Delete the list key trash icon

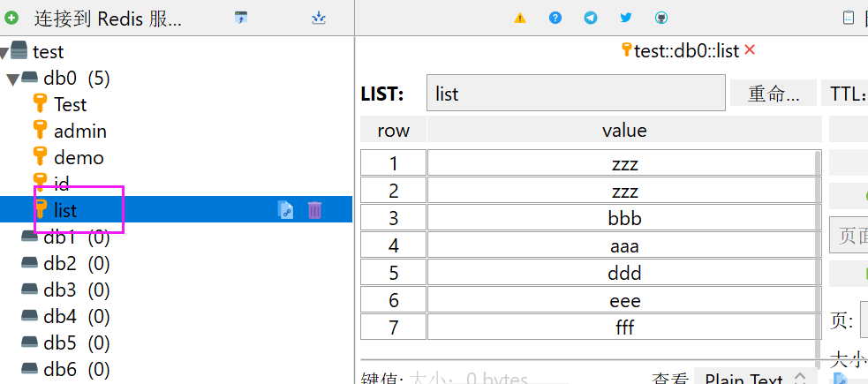(314, 210)
